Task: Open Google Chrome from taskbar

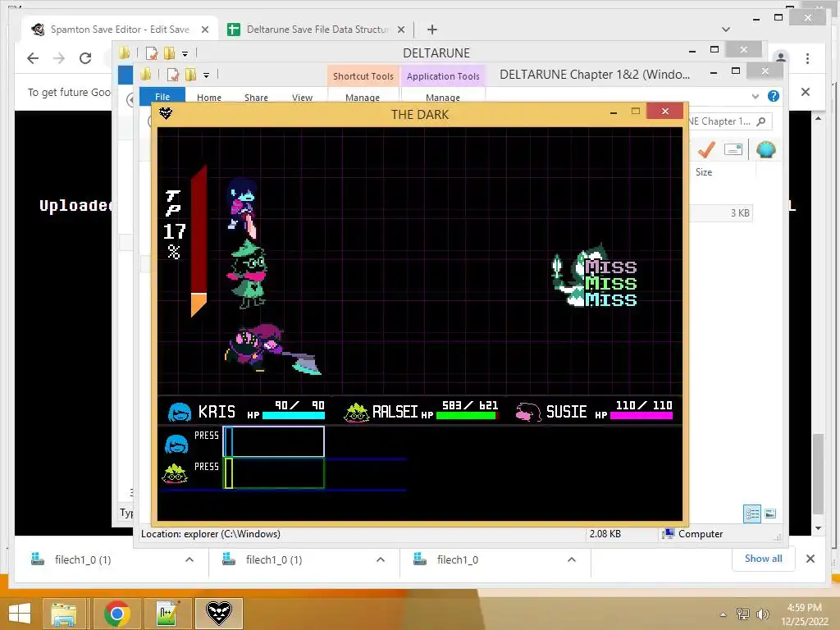Action: [116, 614]
